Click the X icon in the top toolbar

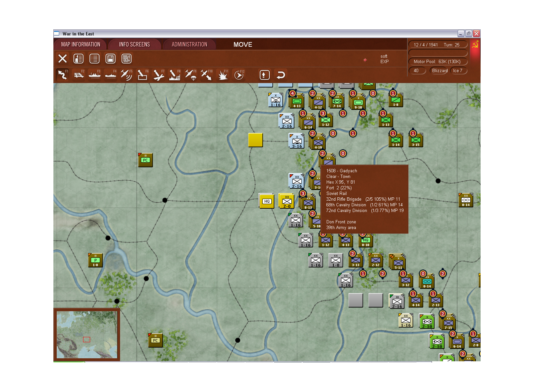(62, 59)
